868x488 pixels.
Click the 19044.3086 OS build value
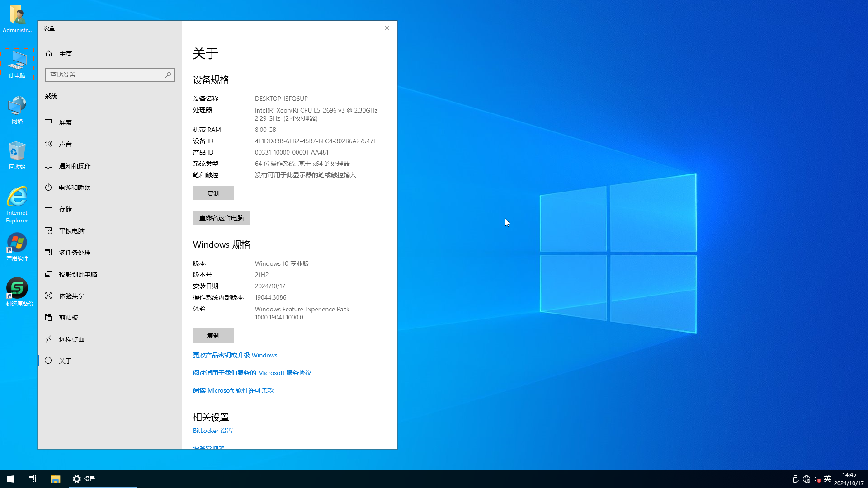pos(270,297)
